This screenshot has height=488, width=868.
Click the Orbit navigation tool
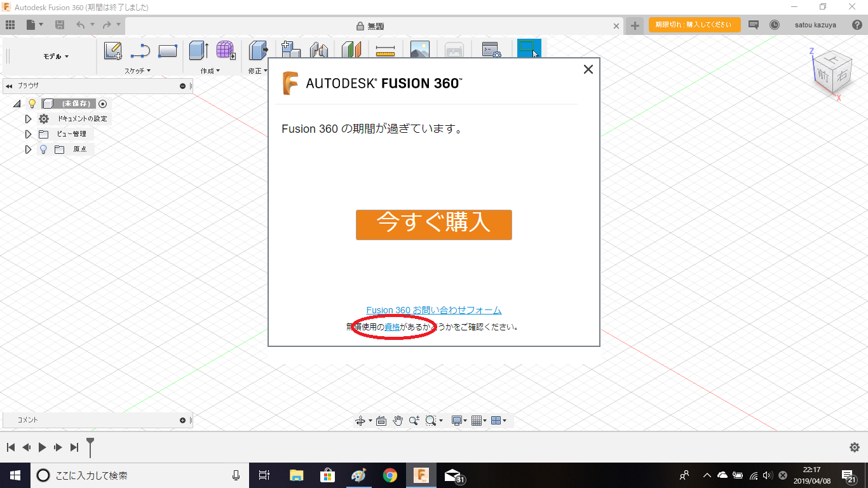coord(360,421)
